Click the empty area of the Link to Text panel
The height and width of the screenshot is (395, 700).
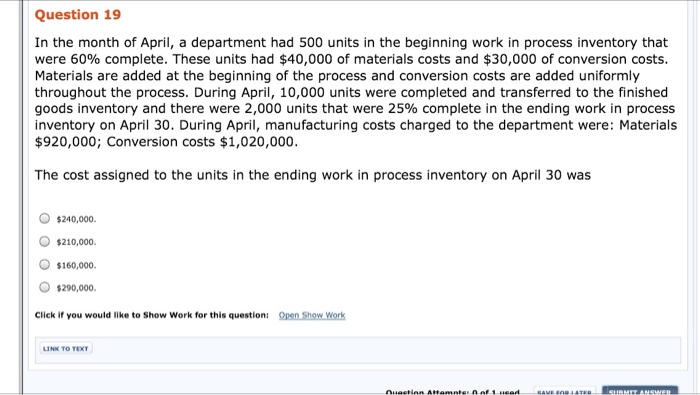pyautogui.click(x=384, y=349)
